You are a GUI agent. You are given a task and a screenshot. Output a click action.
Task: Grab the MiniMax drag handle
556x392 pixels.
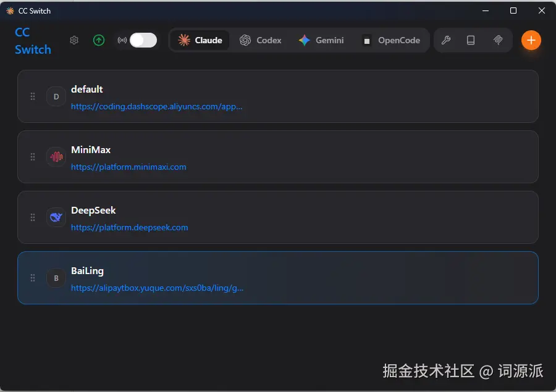[33, 157]
